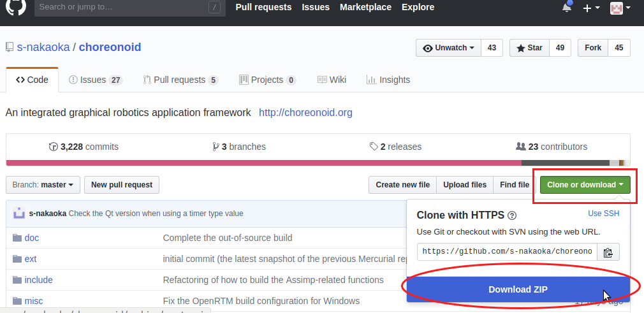
Task: Click the s-nakaoka committer avatar
Action: [x=19, y=214]
